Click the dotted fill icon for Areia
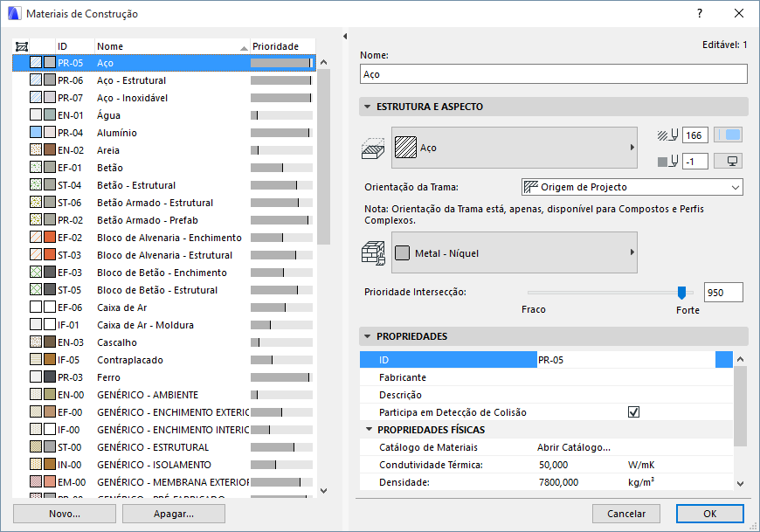This screenshot has width=760, height=532. (x=36, y=149)
